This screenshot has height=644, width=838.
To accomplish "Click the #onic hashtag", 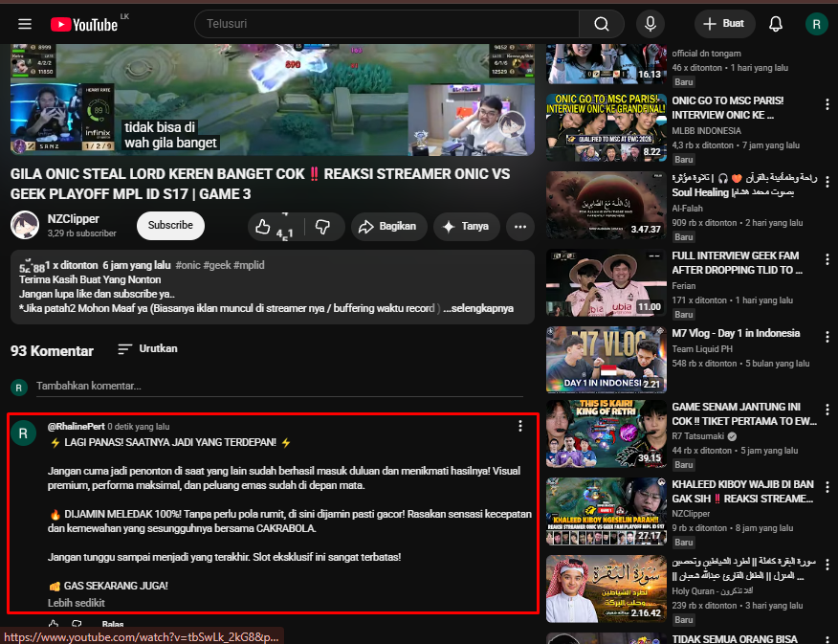I will (187, 265).
